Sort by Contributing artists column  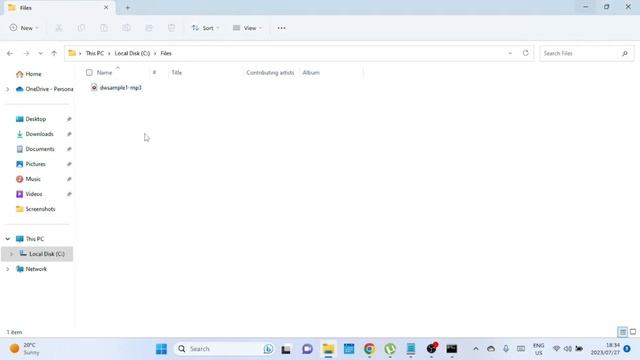270,73
